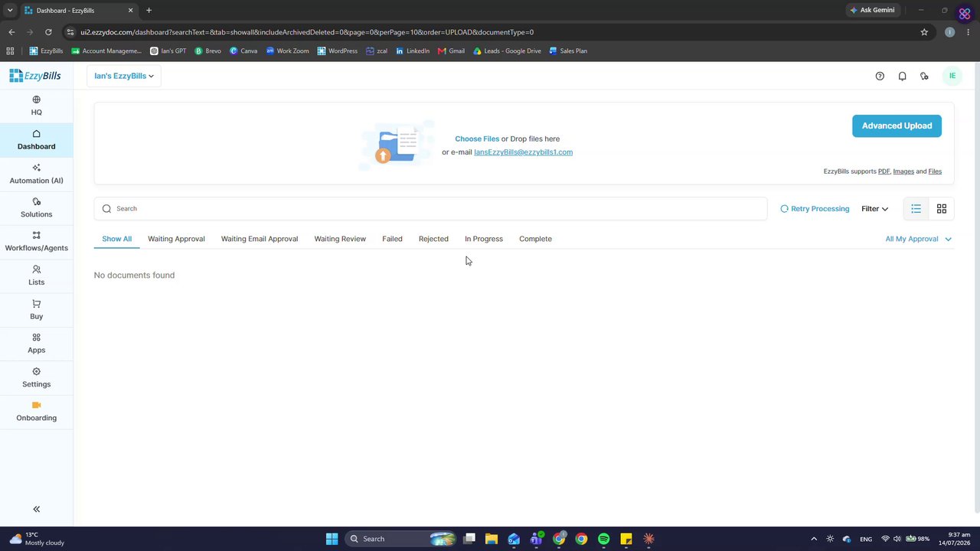Screen dimensions: 980x551
Task: Select the Show All tab
Action: pyautogui.click(x=117, y=239)
